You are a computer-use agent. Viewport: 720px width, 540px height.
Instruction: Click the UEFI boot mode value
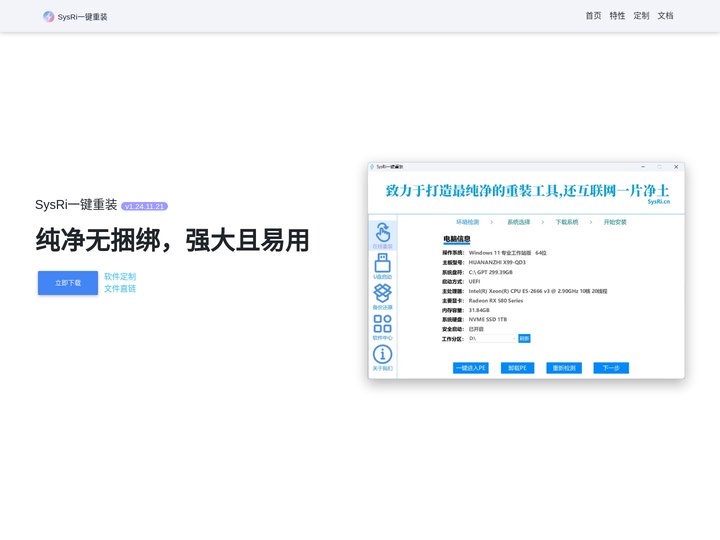(x=474, y=281)
